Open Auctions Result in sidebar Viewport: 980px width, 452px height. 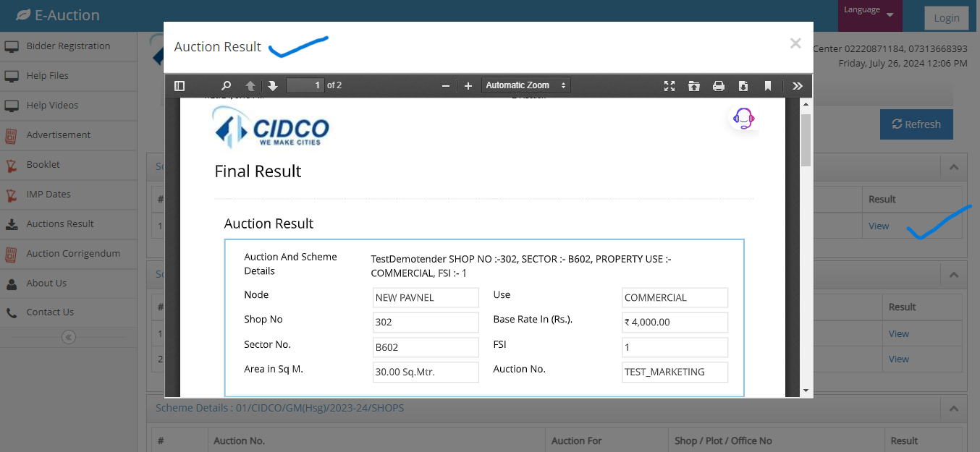point(69,224)
